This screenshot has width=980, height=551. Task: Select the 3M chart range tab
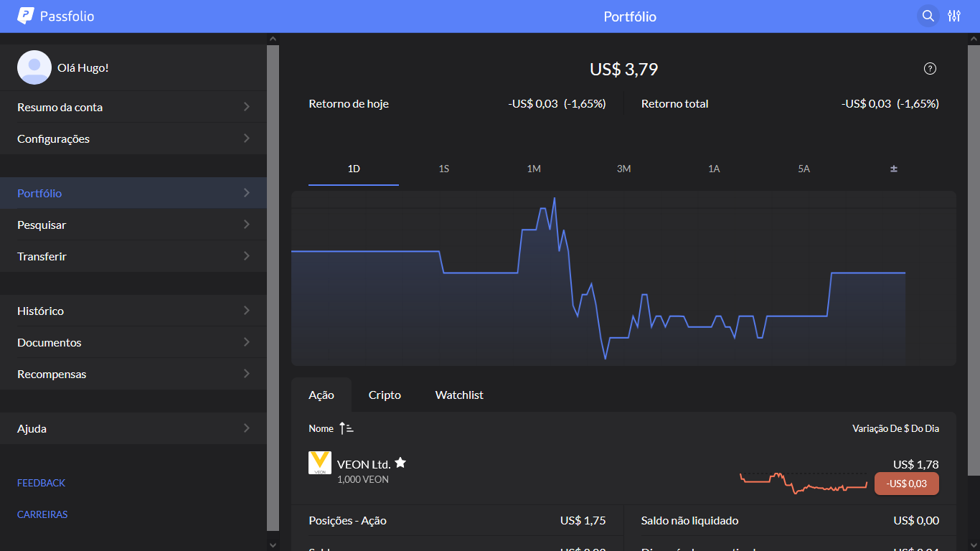(624, 169)
